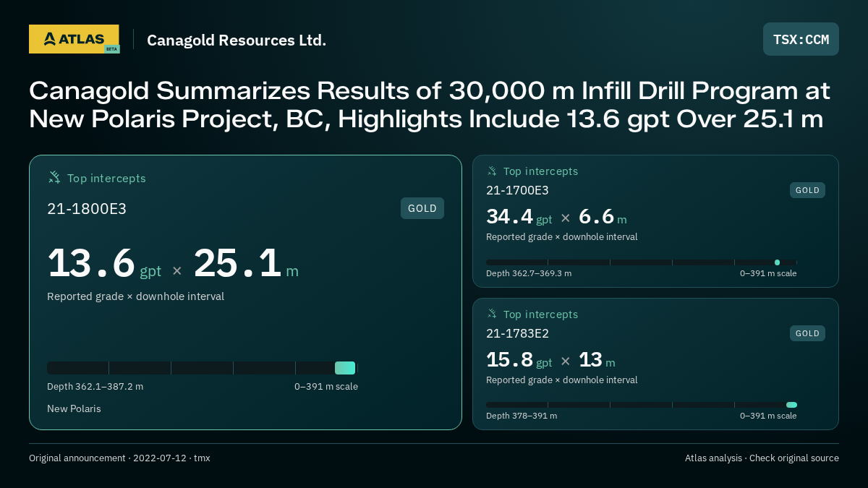This screenshot has height=488, width=868.
Task: Select hole ID 21-1783E2
Action: (517, 333)
